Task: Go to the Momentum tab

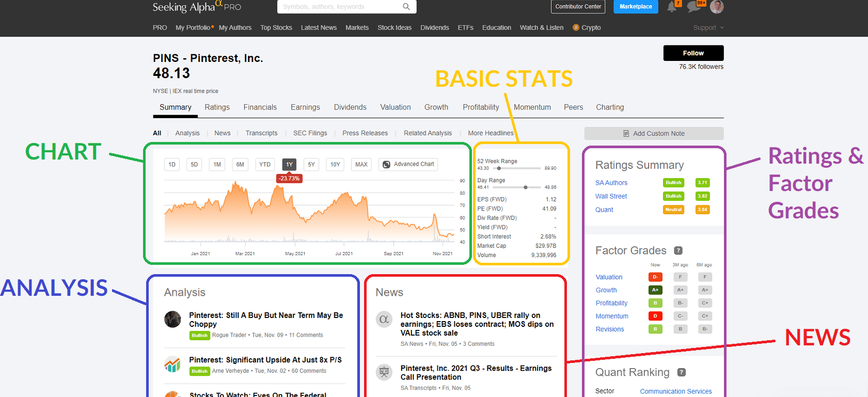Action: (532, 107)
